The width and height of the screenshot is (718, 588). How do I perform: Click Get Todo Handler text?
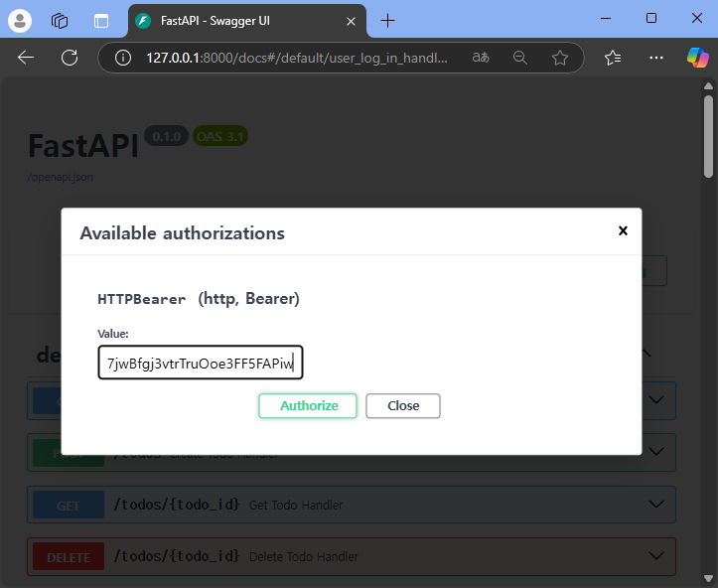tap(296, 506)
